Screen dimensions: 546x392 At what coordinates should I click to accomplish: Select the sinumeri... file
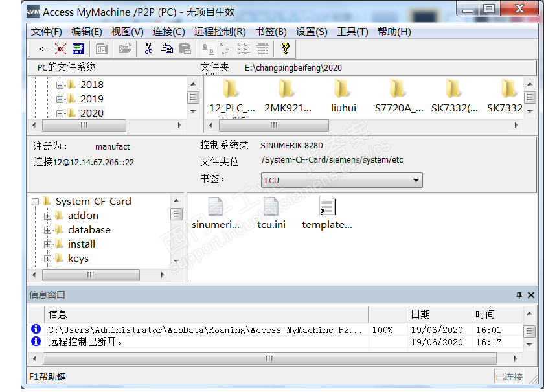click(x=216, y=213)
